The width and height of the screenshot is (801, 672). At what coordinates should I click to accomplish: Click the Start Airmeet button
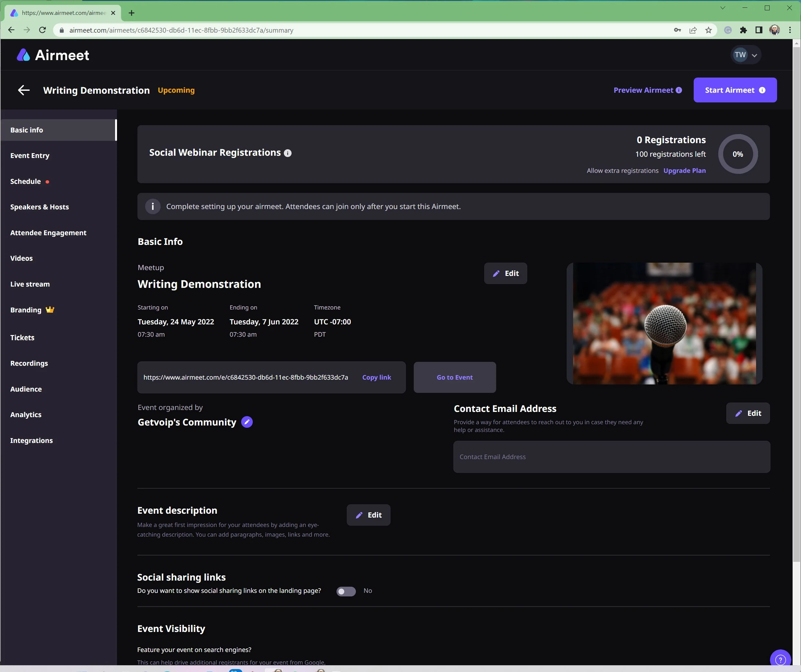pyautogui.click(x=734, y=89)
